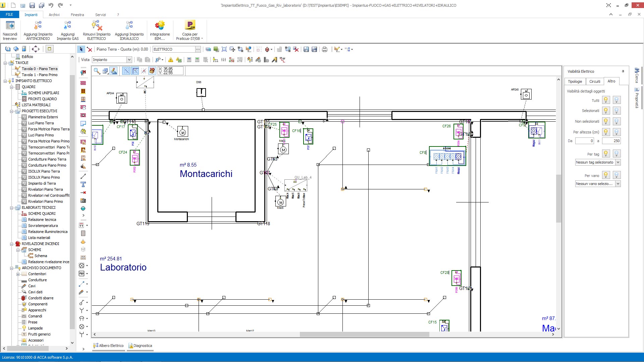Select the arrow pointer tool
The width and height of the screenshot is (644, 362).
click(81, 49)
